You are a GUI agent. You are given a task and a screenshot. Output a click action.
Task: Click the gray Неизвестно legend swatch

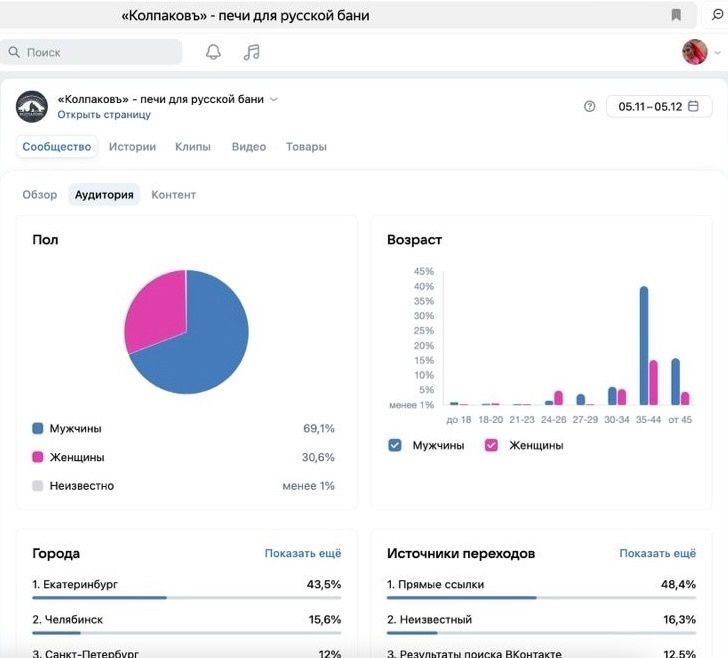click(38, 486)
